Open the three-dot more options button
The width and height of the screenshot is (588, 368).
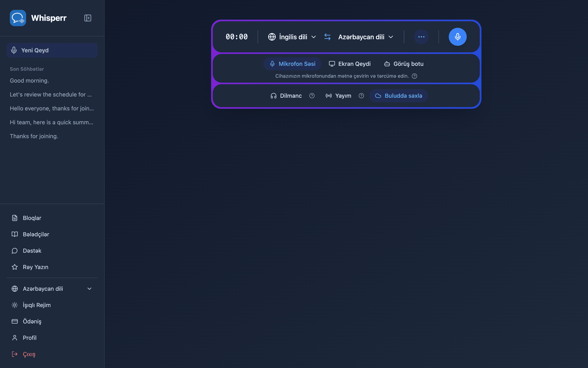[x=422, y=37]
